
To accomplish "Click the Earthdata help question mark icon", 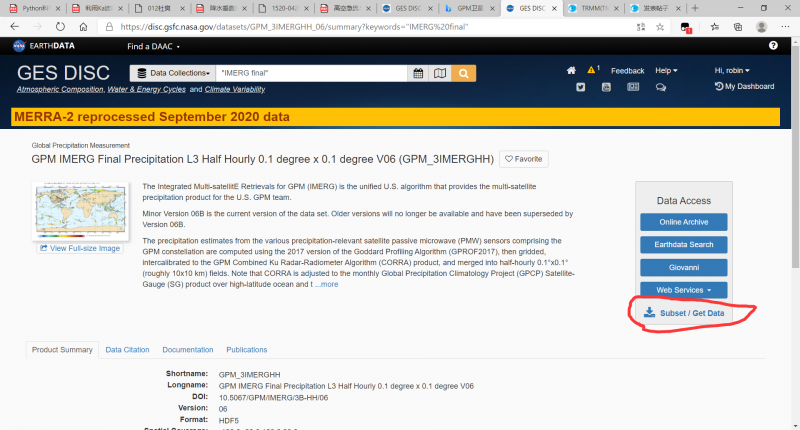I will coord(773,46).
